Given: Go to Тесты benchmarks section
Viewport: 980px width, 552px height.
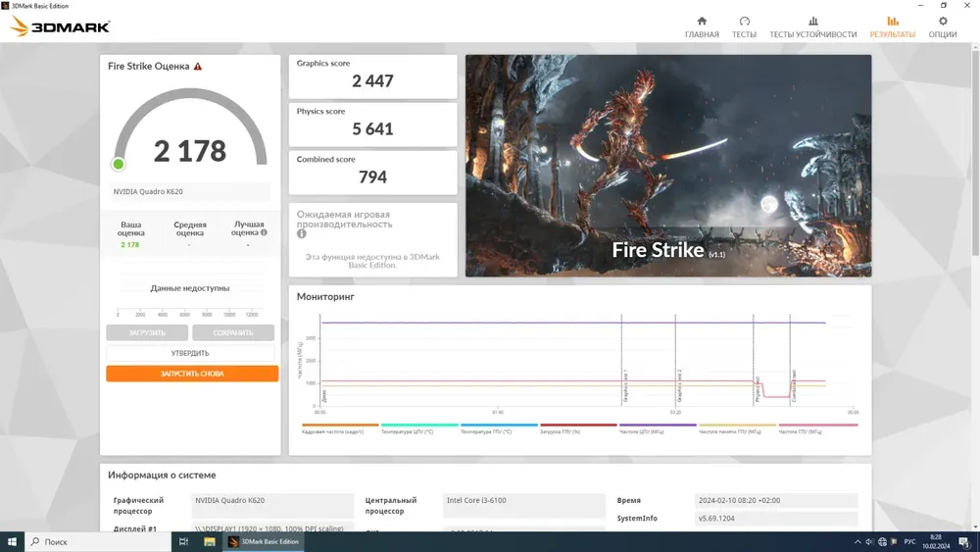Looking at the screenshot, I should coord(744,26).
